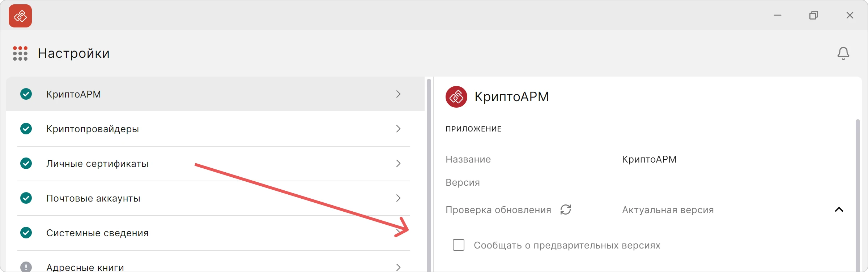Open Криптопровайдеры row chevron
The height and width of the screenshot is (272, 868).
pos(398,129)
